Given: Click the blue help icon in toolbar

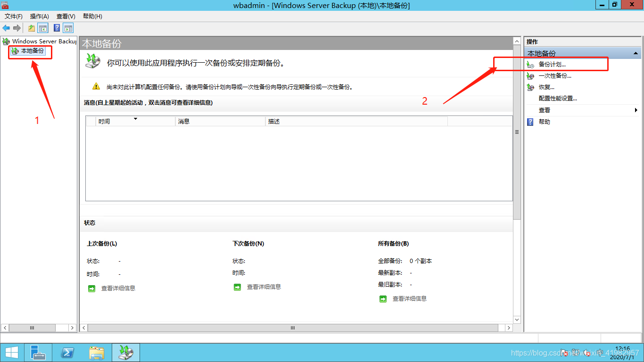Looking at the screenshot, I should pos(57,28).
